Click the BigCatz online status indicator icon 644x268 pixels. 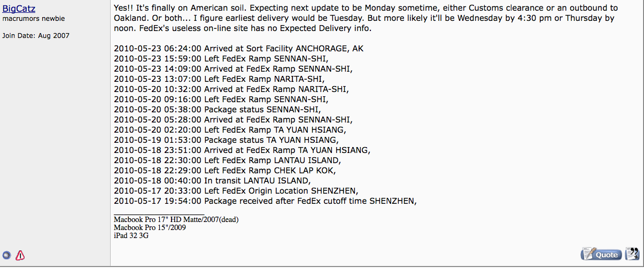pyautogui.click(x=7, y=255)
